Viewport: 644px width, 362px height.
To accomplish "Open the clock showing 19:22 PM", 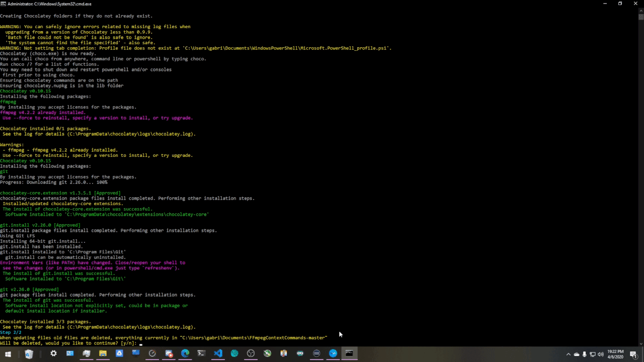I will [615, 354].
